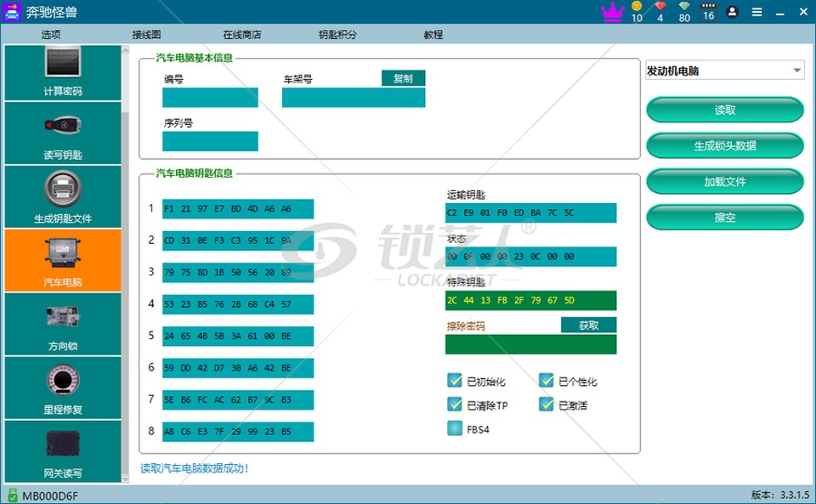Open the 方向锁 steering lock module
This screenshot has height=504, width=816.
[x=62, y=324]
